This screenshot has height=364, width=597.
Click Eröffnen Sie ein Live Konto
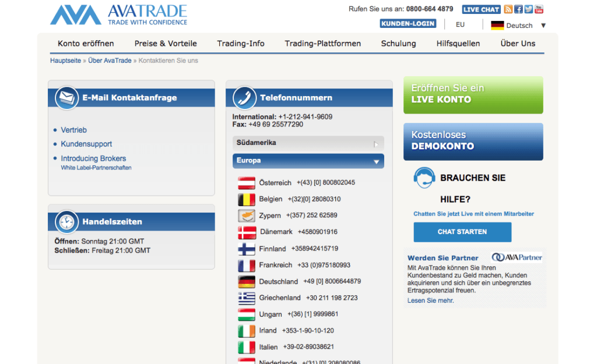point(473,95)
